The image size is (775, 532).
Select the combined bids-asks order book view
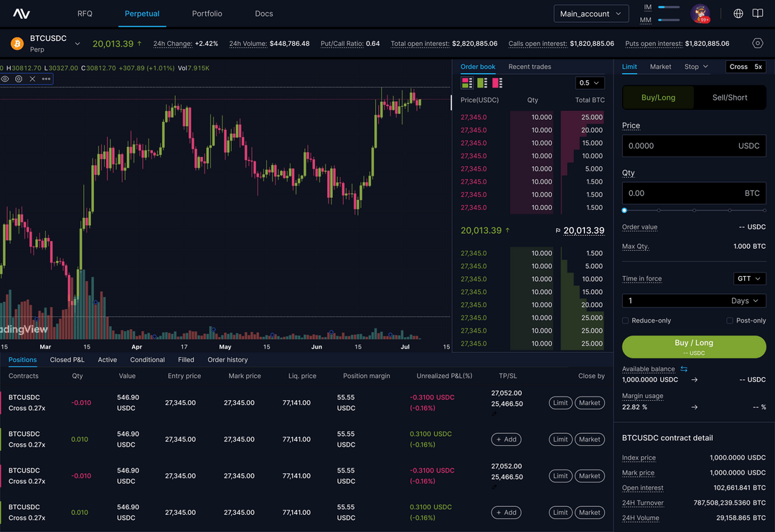coord(466,82)
